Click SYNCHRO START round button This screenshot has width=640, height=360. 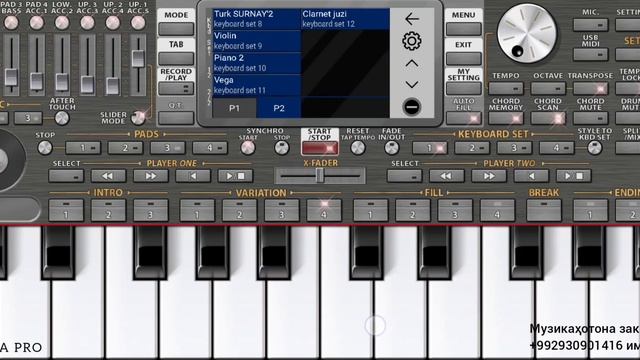tap(248, 148)
